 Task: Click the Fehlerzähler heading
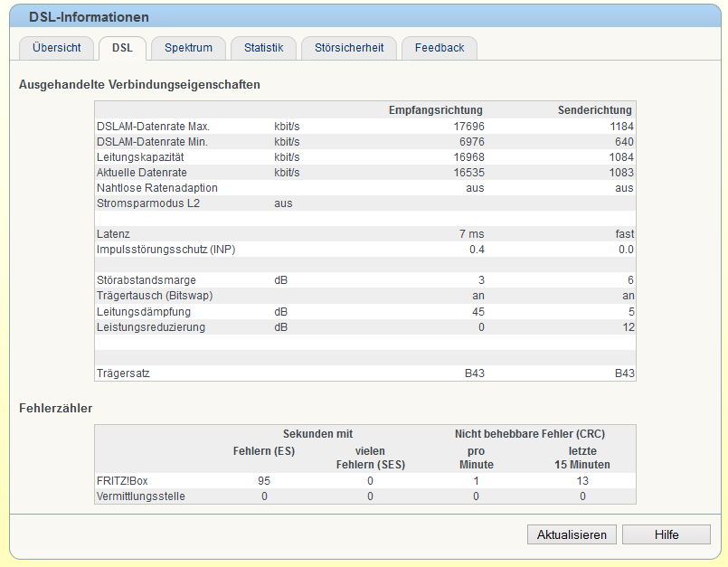(56, 408)
